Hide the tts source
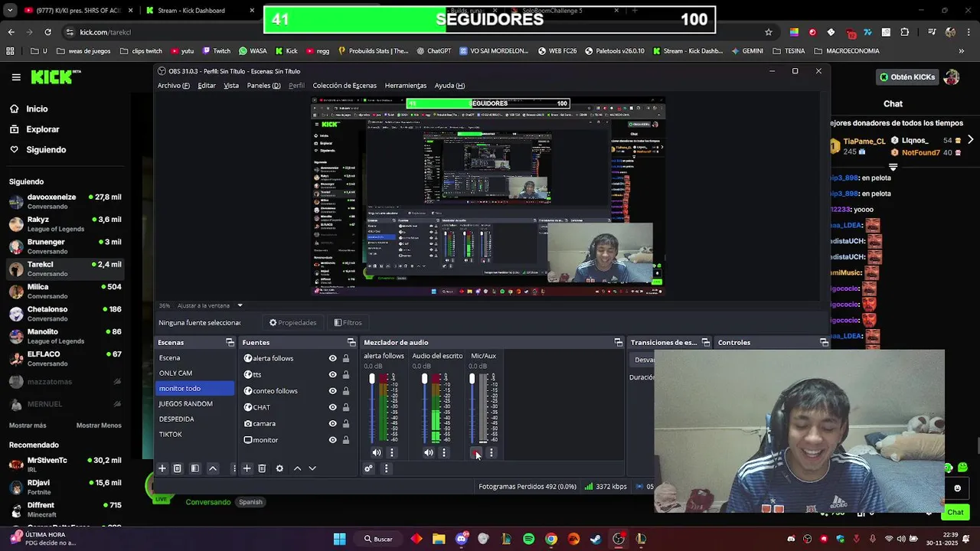The height and width of the screenshot is (551, 980). click(332, 374)
